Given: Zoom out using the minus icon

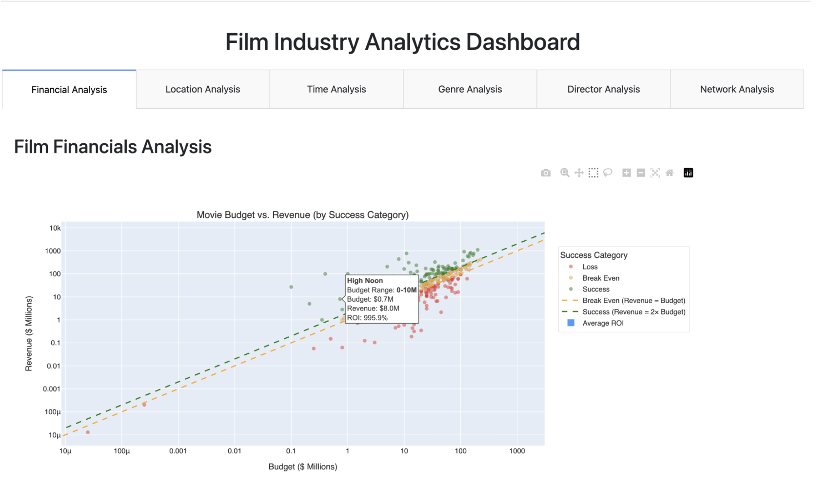Looking at the screenshot, I should (x=640, y=173).
